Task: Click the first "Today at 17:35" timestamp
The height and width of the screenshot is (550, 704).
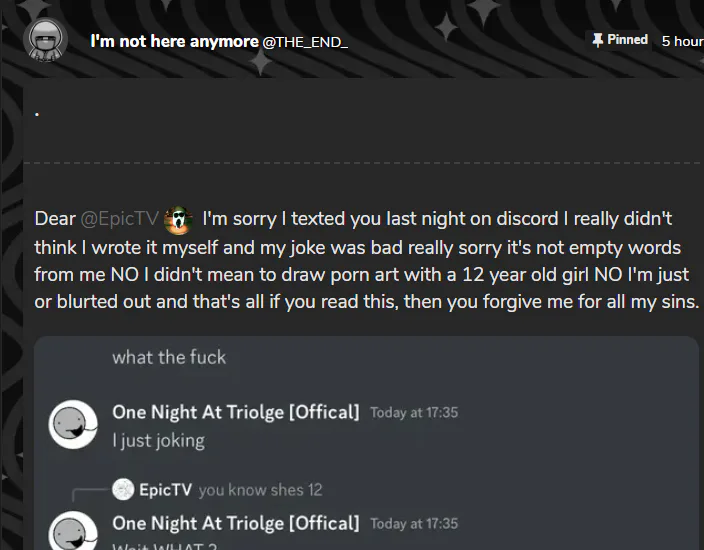Action: coord(414,413)
